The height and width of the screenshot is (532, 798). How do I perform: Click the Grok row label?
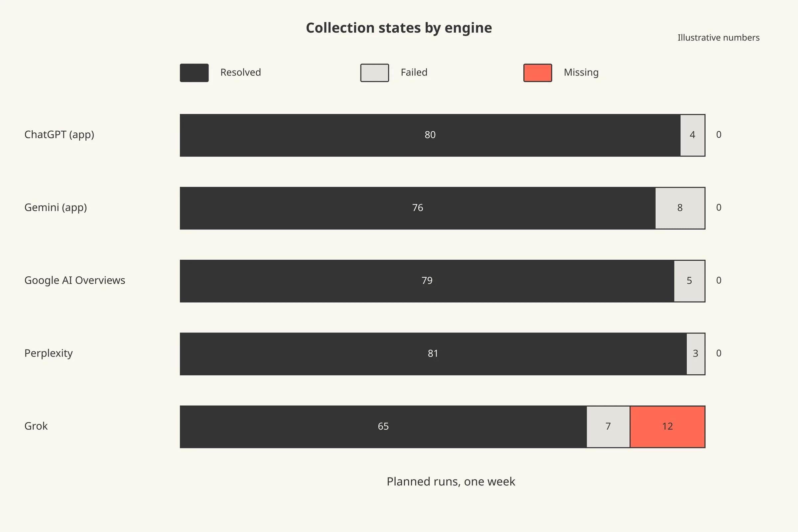pos(36,426)
